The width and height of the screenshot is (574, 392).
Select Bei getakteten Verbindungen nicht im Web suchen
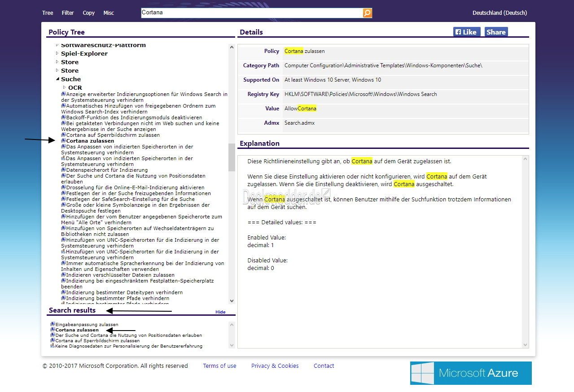(x=140, y=126)
